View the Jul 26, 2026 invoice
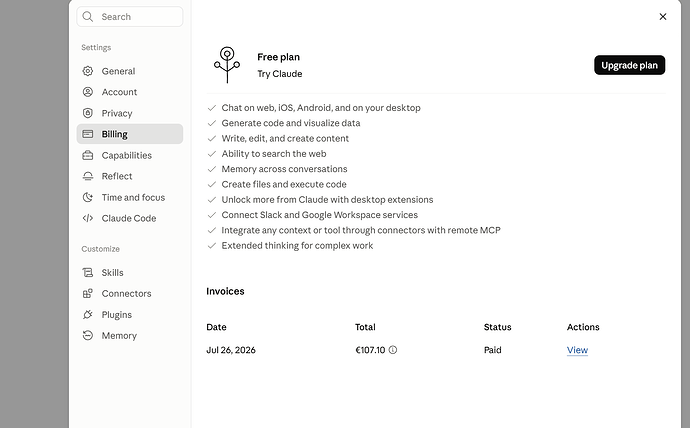Viewport: 690px width, 428px height. point(577,350)
